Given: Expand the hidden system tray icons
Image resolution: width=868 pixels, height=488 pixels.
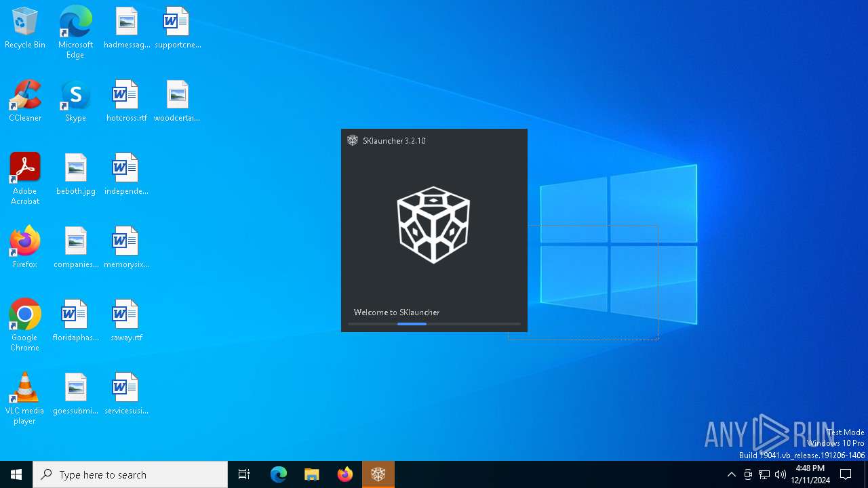Looking at the screenshot, I should 731,474.
